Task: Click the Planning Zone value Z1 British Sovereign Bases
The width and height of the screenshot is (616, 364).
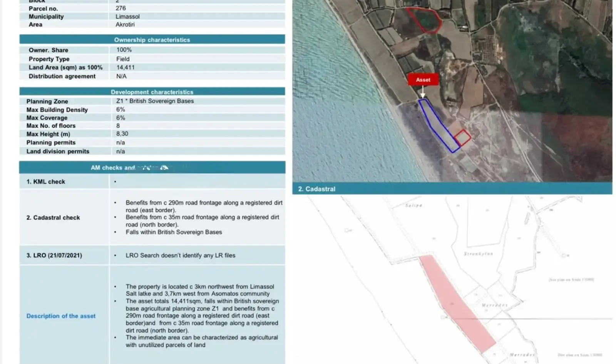Action: click(x=155, y=101)
